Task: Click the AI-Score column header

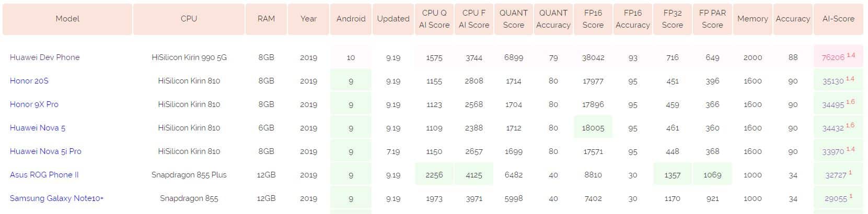Action: click(x=838, y=19)
